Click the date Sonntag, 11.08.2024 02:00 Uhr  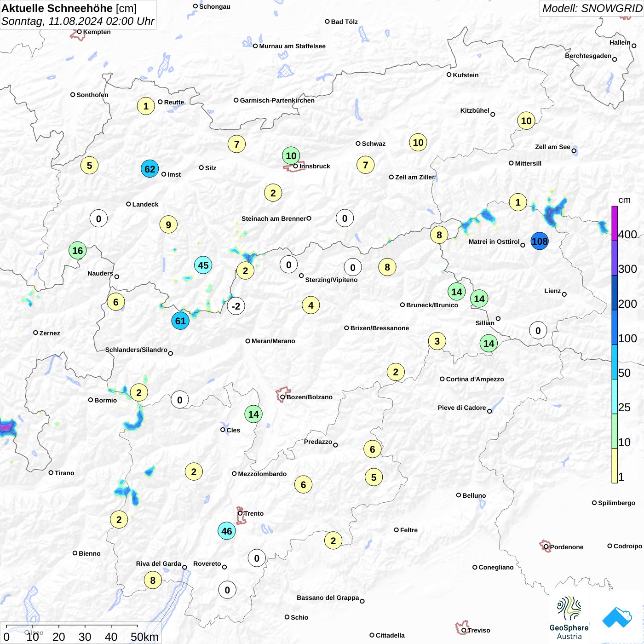[x=78, y=21]
